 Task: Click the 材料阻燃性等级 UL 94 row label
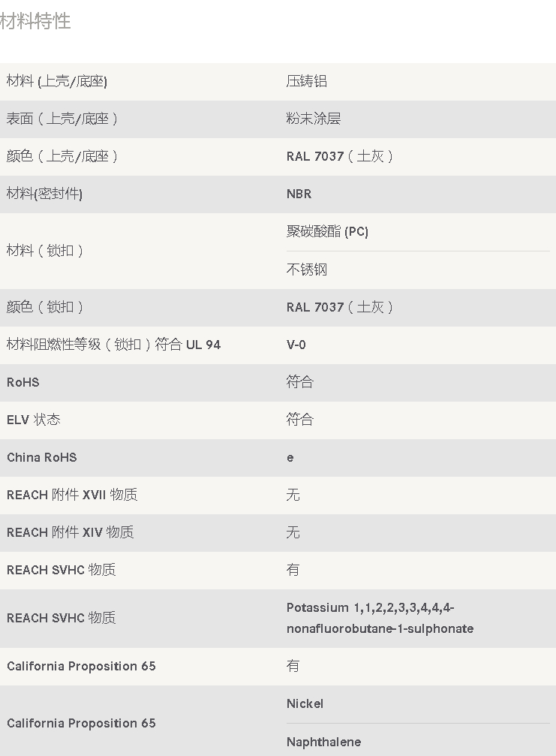[x=113, y=345]
